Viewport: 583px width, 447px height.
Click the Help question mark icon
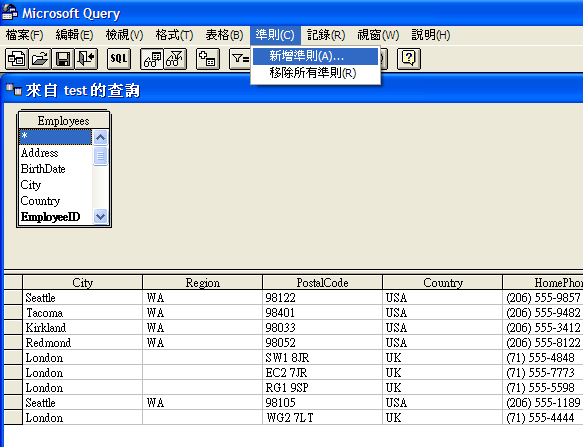pyautogui.click(x=409, y=59)
